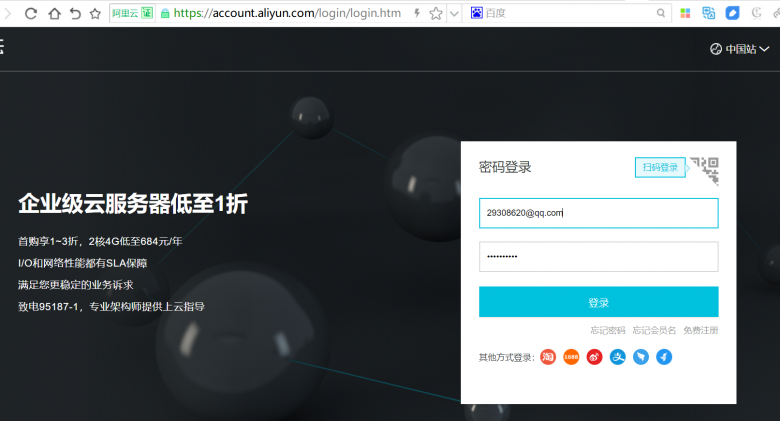Click the password input field
This screenshot has height=421, width=780.
[x=598, y=256]
